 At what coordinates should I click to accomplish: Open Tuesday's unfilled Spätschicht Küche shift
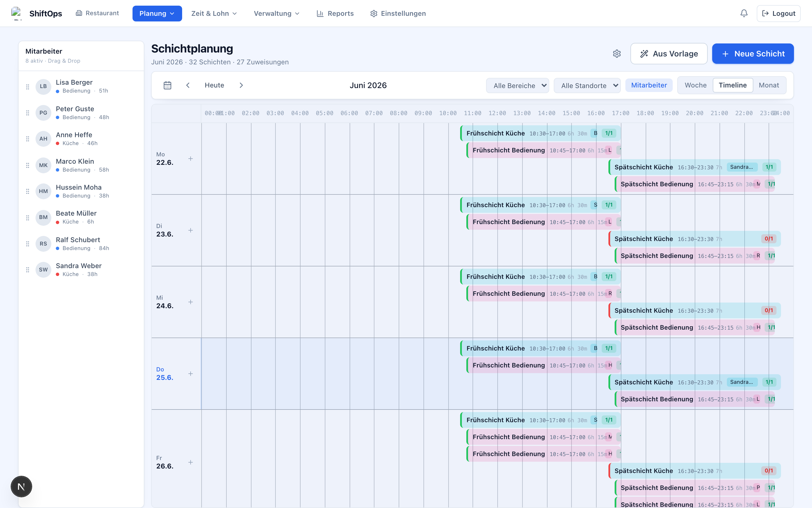[694, 239]
